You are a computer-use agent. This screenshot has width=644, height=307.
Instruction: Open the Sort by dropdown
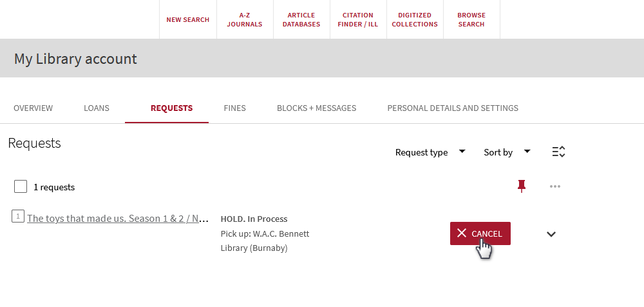click(x=507, y=152)
